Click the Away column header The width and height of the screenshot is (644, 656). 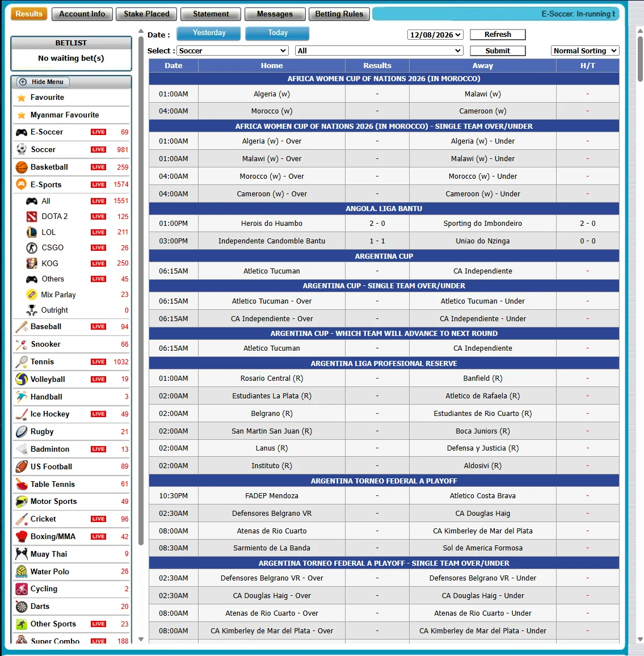click(x=483, y=66)
